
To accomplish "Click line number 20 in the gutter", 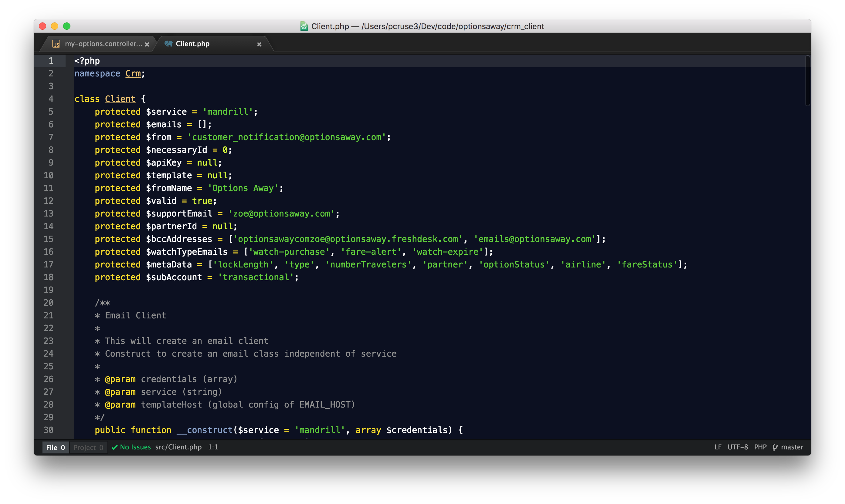I will [x=49, y=303].
